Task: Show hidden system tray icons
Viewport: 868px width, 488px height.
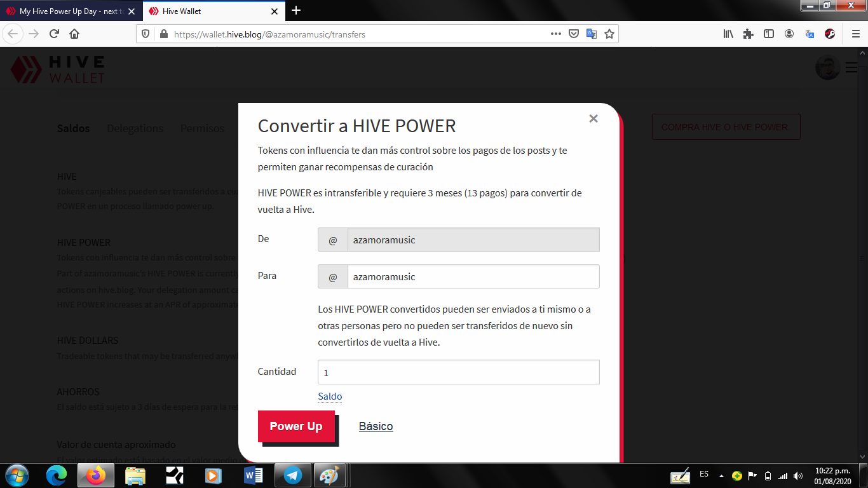Action: point(721,475)
